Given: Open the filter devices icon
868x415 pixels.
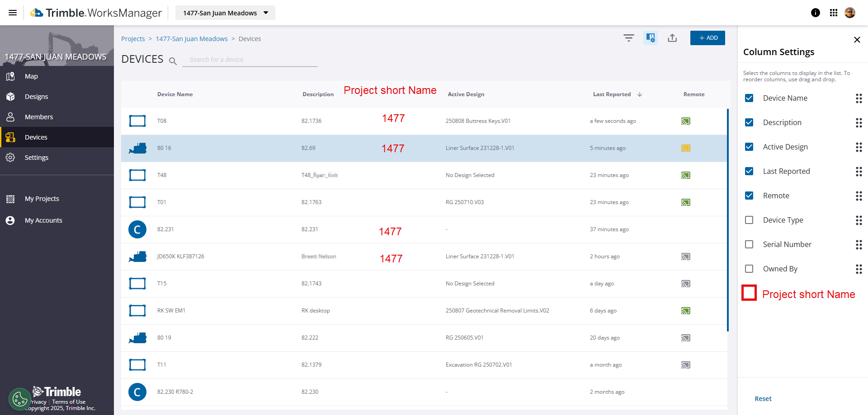Looking at the screenshot, I should 628,38.
